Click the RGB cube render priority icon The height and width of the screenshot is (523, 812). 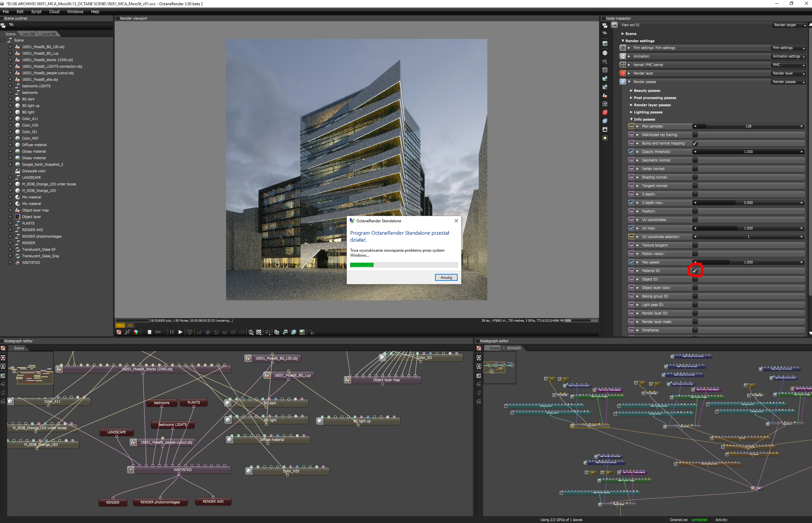click(136, 332)
